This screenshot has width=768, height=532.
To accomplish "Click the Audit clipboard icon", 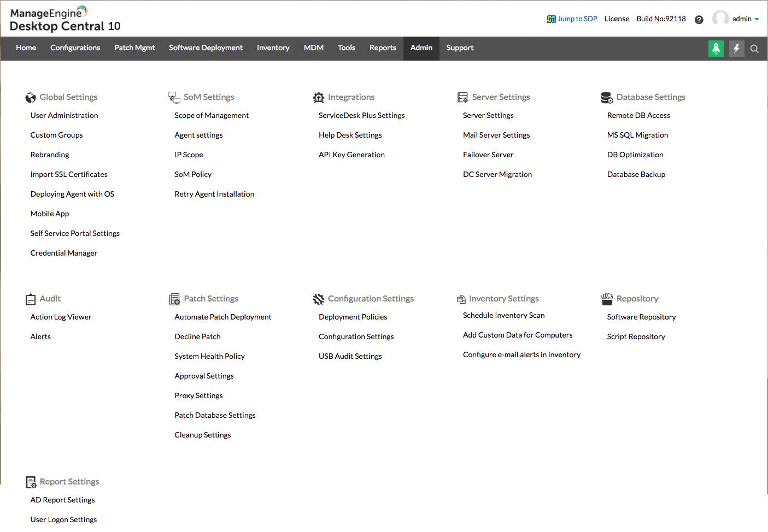I will click(x=31, y=299).
